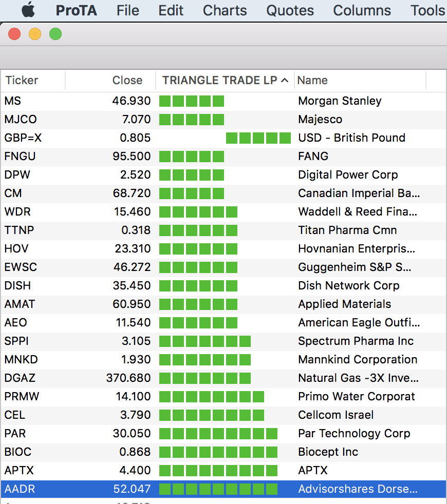
Task: Click the close value 370.680
Action: click(128, 378)
